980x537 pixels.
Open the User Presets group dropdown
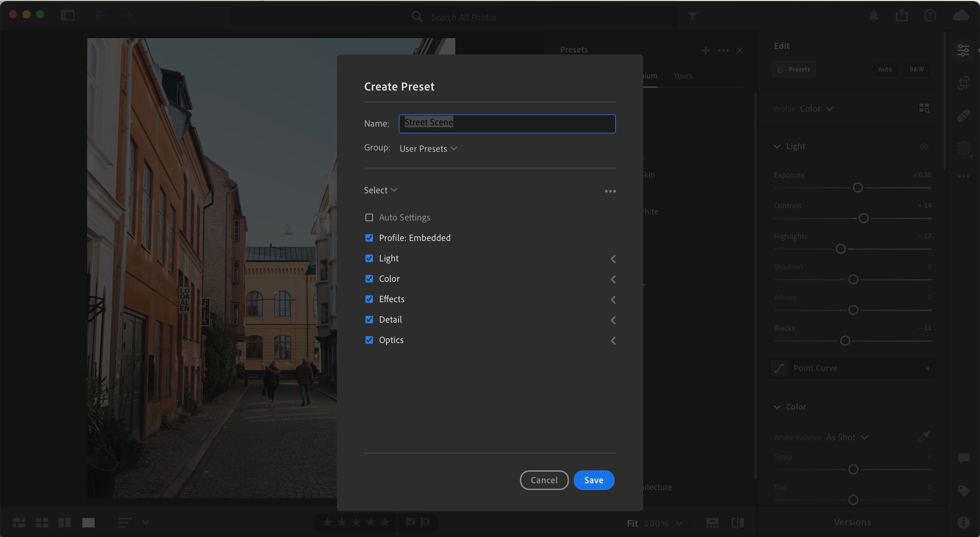[428, 148]
